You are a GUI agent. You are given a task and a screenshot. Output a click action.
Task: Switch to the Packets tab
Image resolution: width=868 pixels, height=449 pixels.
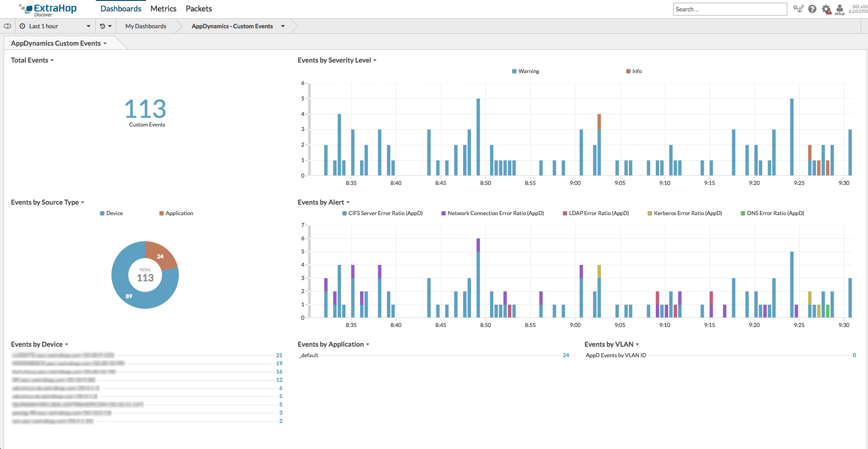199,8
